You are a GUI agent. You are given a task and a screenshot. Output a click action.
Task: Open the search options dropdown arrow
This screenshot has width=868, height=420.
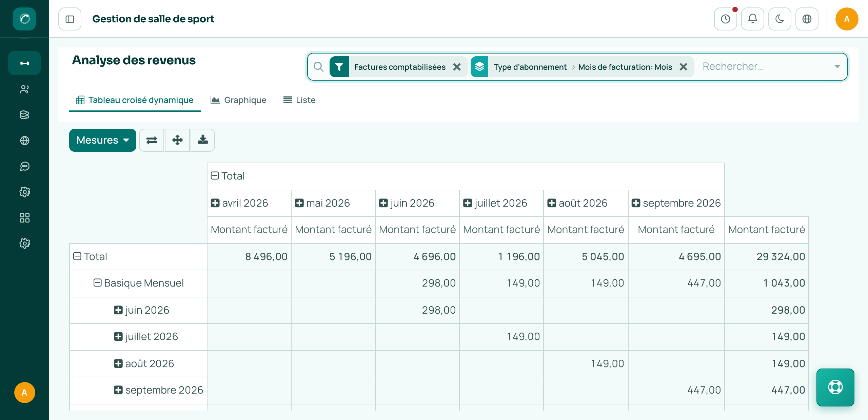coord(837,66)
